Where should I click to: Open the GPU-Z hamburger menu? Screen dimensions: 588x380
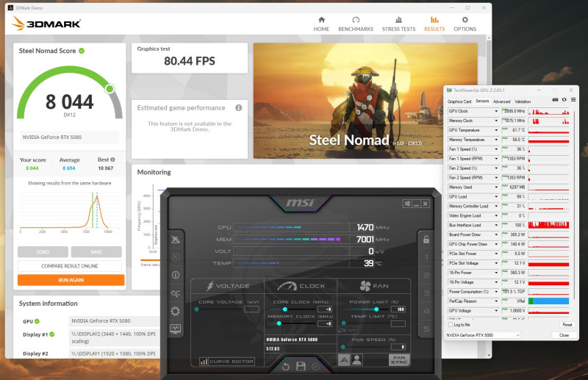[573, 100]
